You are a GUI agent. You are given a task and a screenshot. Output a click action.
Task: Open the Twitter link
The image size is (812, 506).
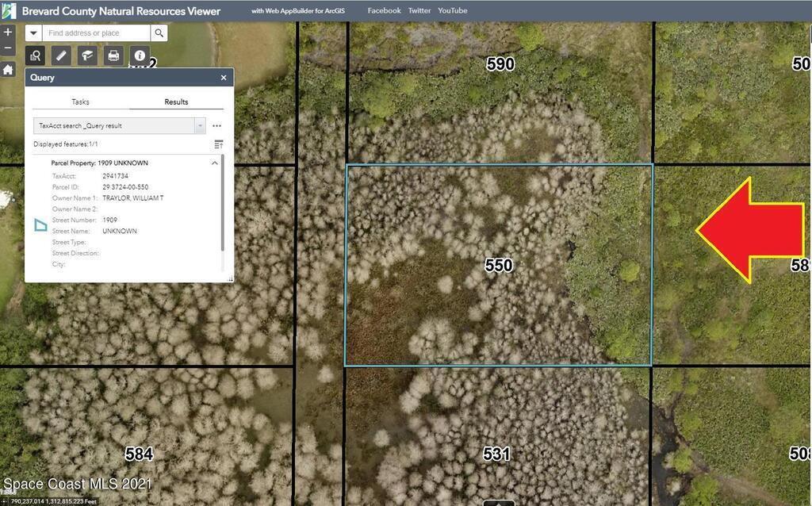tap(419, 10)
